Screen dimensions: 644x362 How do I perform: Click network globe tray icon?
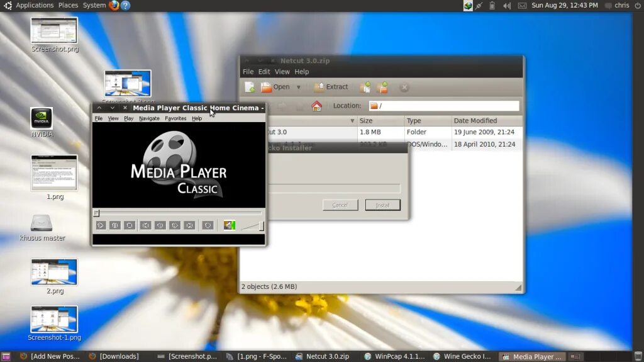coord(468,5)
